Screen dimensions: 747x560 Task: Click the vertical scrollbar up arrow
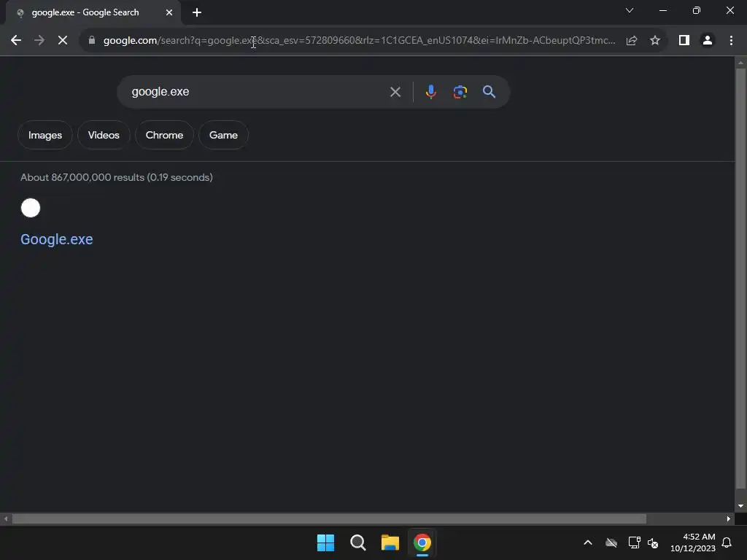[x=740, y=63]
